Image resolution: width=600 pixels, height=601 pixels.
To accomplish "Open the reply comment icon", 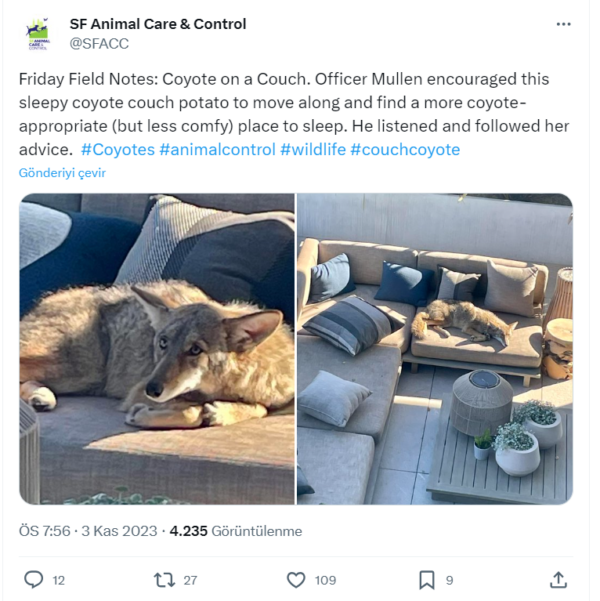I will [34, 579].
